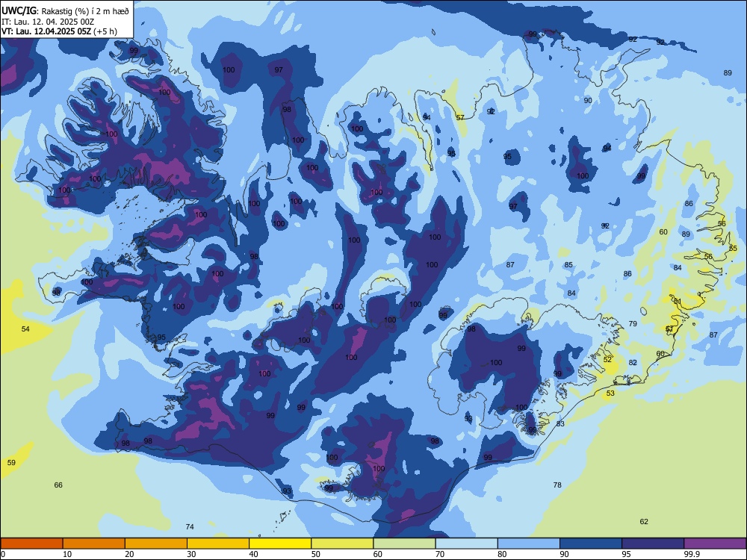Click the '55' value on the map
The image size is (747, 560).
734,248
